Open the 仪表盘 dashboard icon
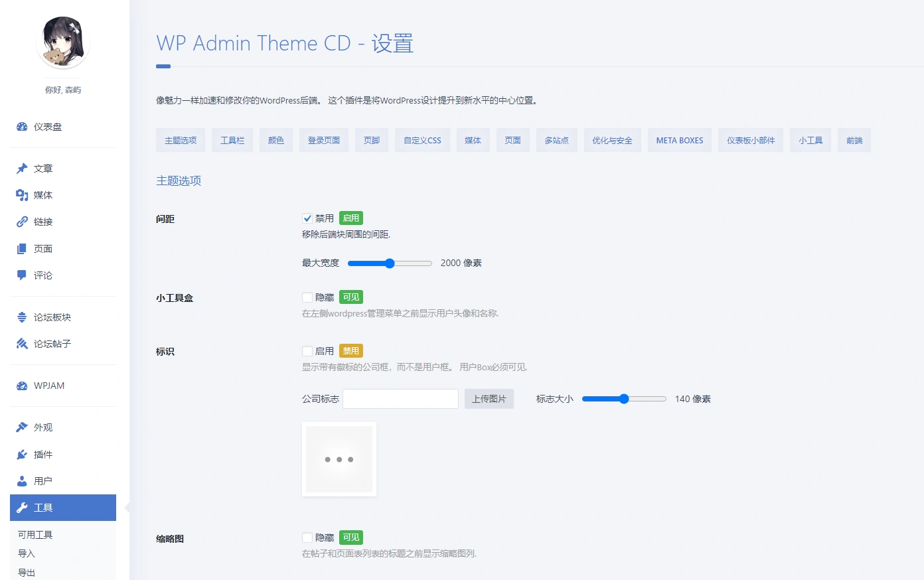 tap(22, 127)
